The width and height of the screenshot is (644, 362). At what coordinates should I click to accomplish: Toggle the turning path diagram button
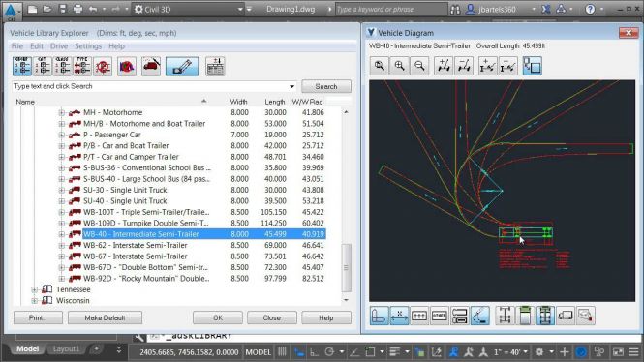pyautogui.click(x=479, y=316)
